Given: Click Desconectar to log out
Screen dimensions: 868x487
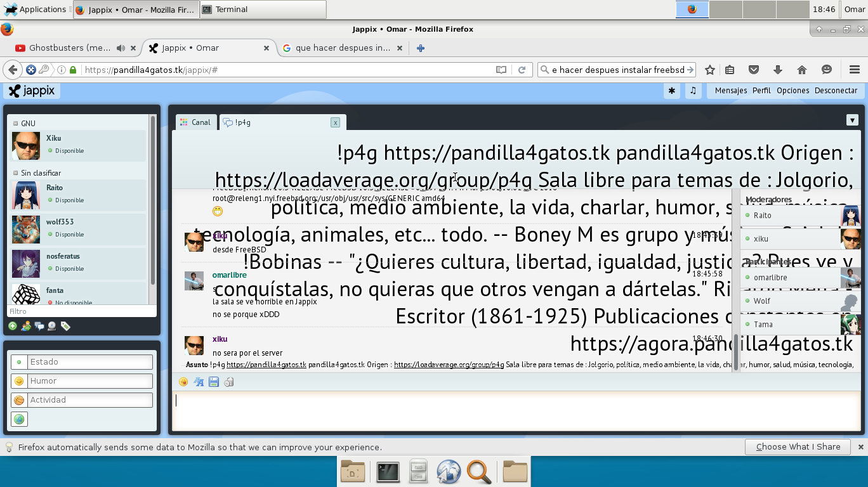Looking at the screenshot, I should pyautogui.click(x=836, y=91).
